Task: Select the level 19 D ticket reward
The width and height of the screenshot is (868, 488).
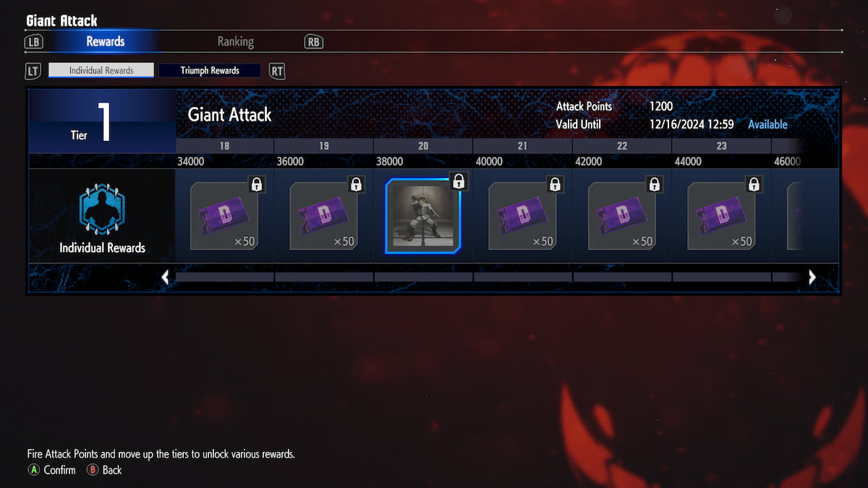Action: tap(323, 215)
